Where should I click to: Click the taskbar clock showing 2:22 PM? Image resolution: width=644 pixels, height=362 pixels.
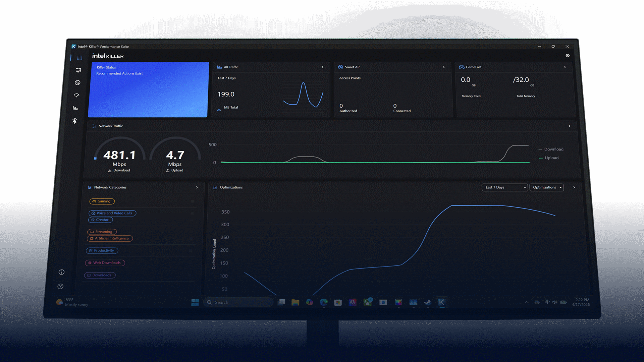pos(581,302)
